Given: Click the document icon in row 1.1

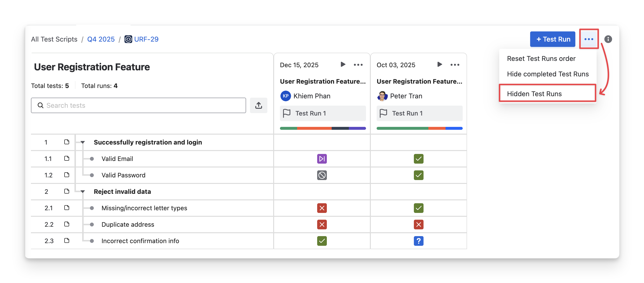Looking at the screenshot, I should [x=66, y=159].
